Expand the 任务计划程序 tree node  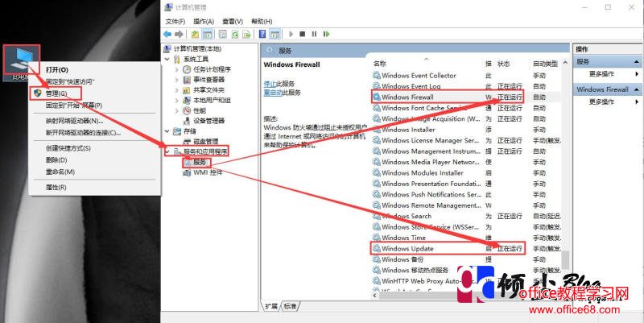coord(177,69)
